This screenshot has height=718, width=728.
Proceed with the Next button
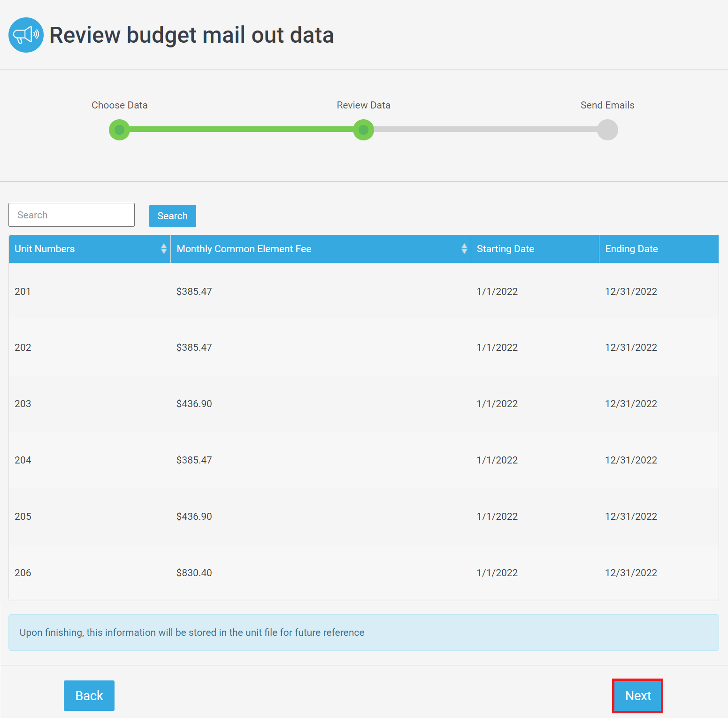click(x=638, y=695)
